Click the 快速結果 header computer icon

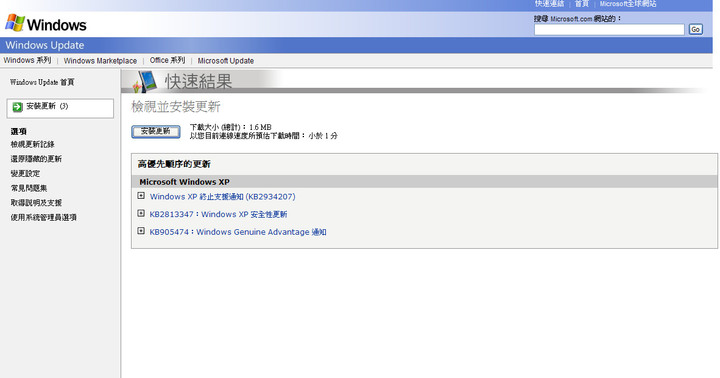pos(145,81)
